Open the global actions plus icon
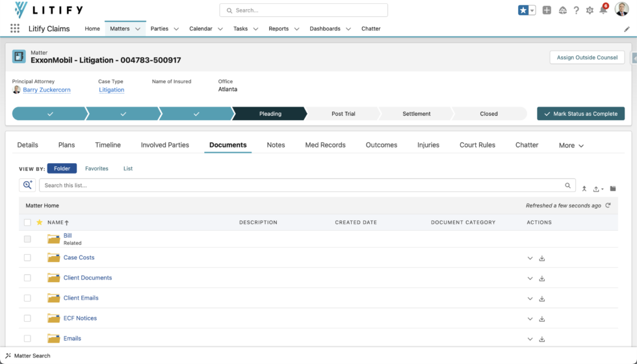The image size is (637, 364). (x=547, y=10)
